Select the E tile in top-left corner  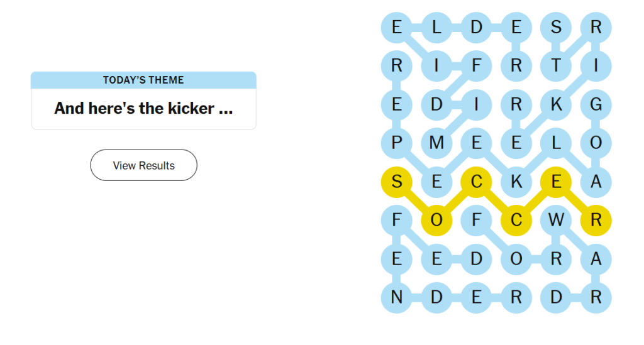pyautogui.click(x=396, y=28)
